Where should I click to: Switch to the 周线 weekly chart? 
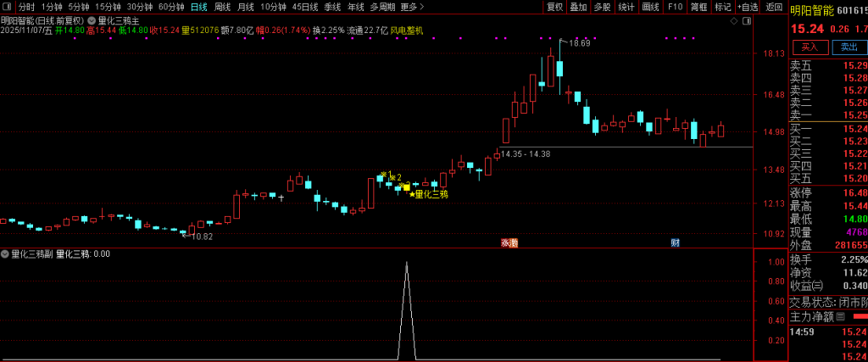223,7
